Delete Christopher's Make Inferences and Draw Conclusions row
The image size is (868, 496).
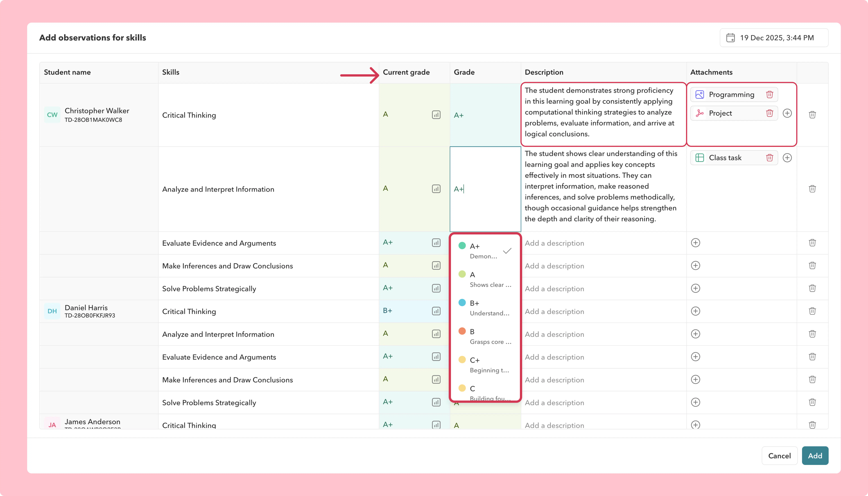tap(812, 265)
